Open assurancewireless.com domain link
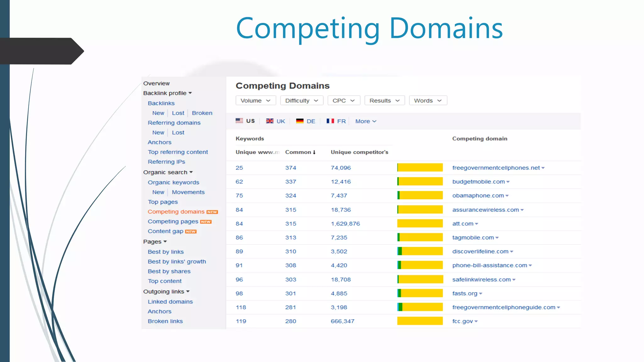 (x=486, y=210)
